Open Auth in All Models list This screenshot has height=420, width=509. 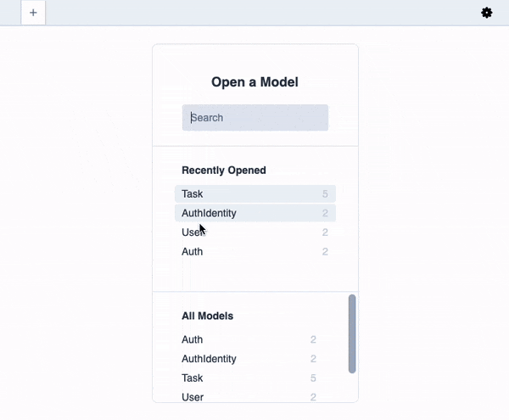(x=193, y=340)
